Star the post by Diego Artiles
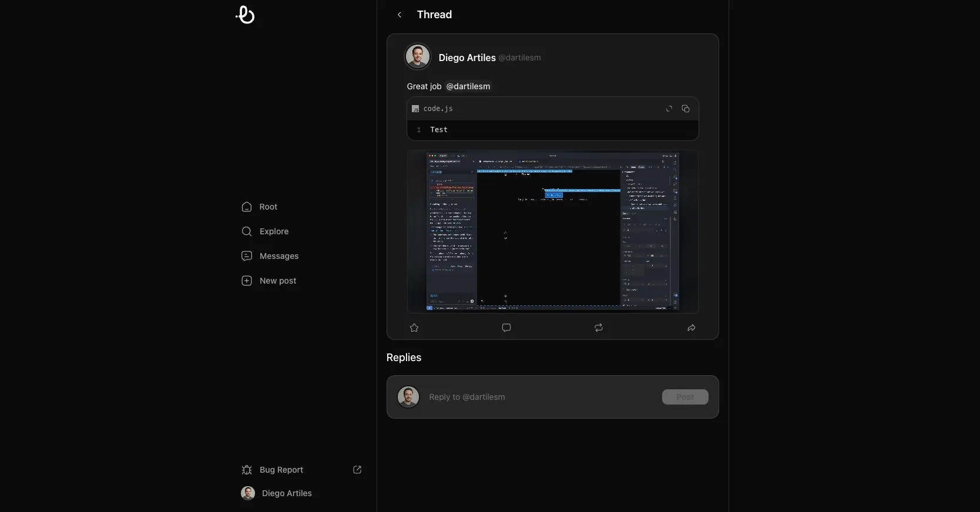 [x=414, y=328]
